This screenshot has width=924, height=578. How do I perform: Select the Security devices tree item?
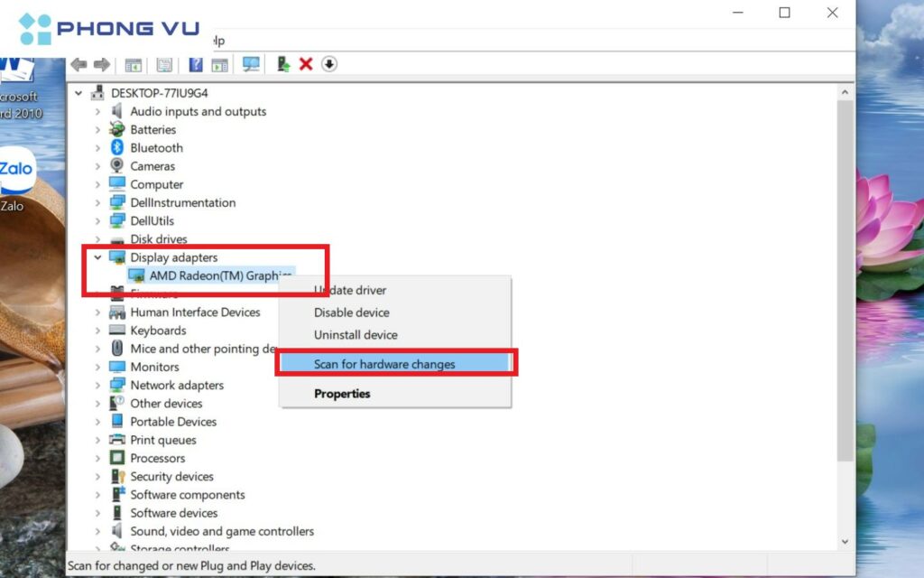pyautogui.click(x=171, y=477)
